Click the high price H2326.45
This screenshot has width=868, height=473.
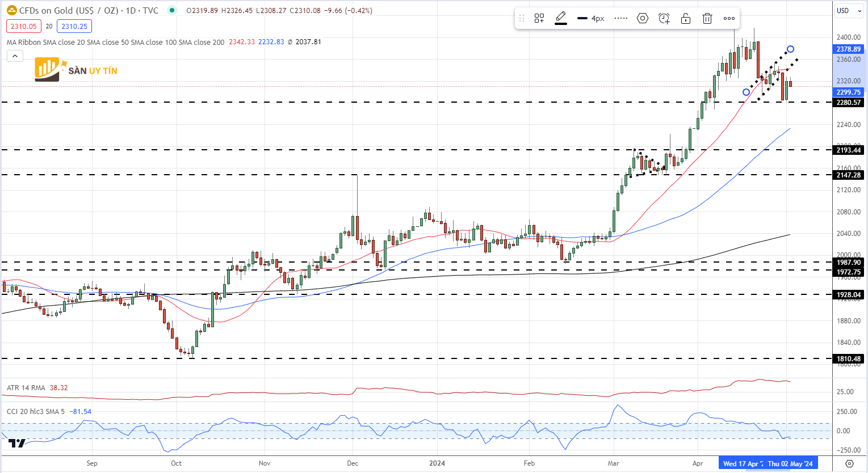tap(237, 11)
